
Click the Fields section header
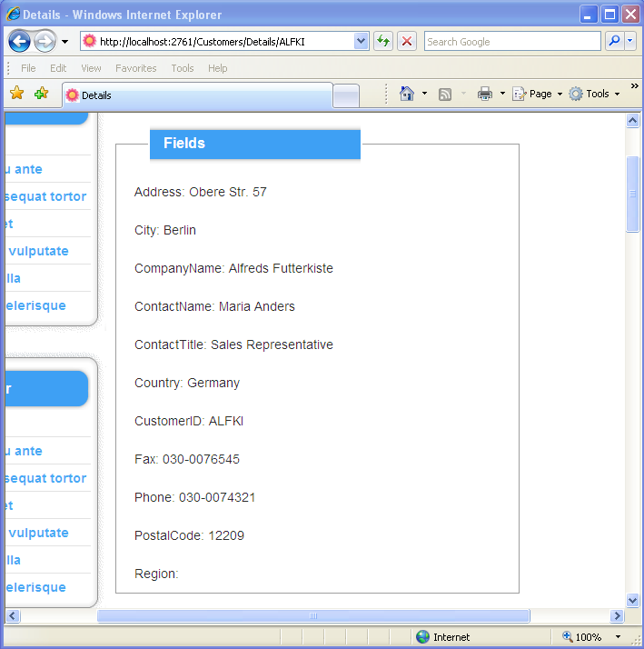click(255, 144)
